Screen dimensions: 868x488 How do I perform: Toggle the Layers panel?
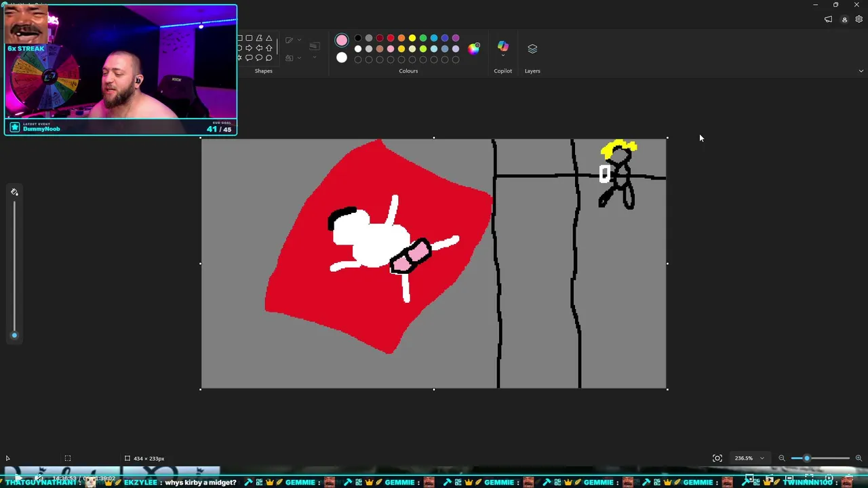click(532, 49)
